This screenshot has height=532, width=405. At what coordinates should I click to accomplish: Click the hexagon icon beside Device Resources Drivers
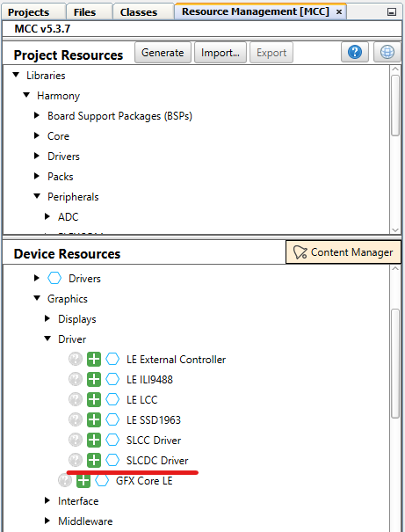[x=54, y=278]
